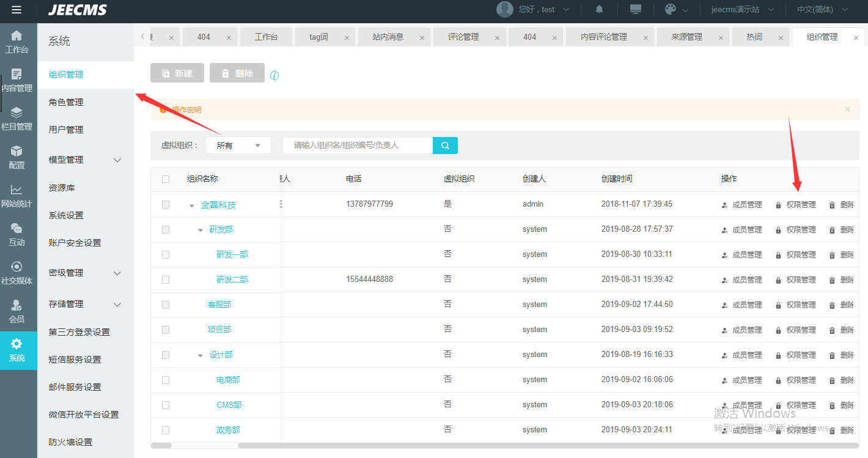Screen dimensions: 868x458
Task: Tick the select-all checkbox in table header
Action: pyautogui.click(x=166, y=179)
